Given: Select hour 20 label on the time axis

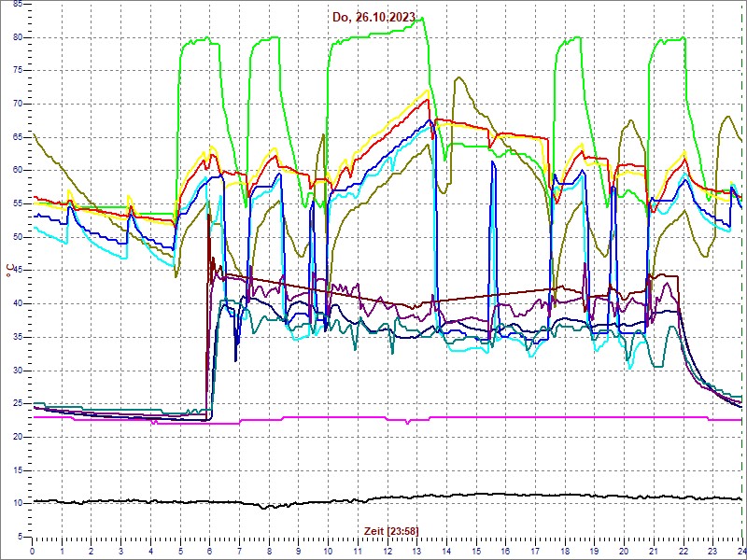Looking at the screenshot, I should tap(624, 551).
